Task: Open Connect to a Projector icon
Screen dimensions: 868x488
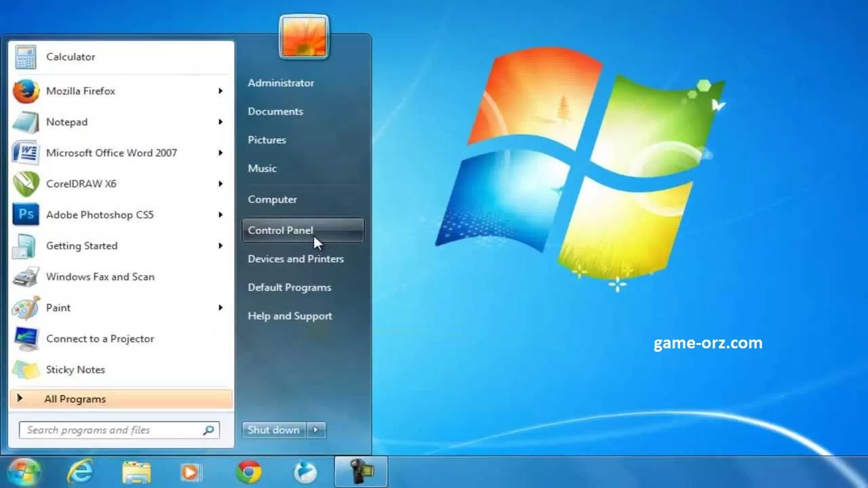Action: pyautogui.click(x=26, y=339)
